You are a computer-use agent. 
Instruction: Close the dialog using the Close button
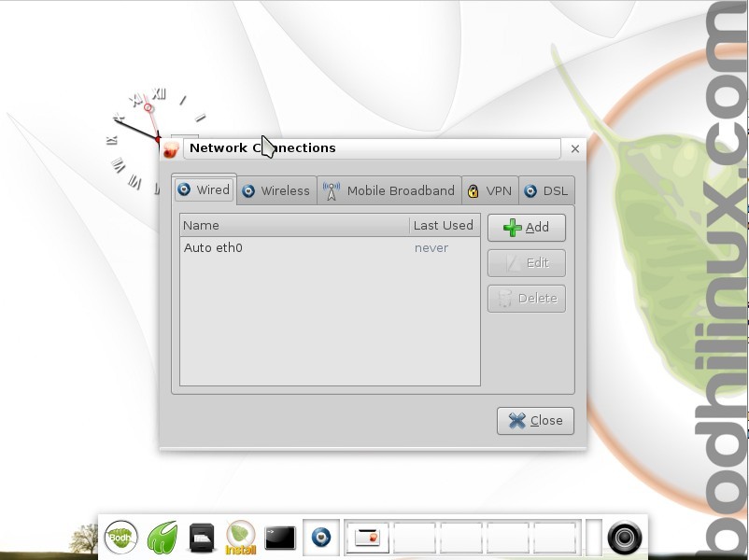point(535,421)
